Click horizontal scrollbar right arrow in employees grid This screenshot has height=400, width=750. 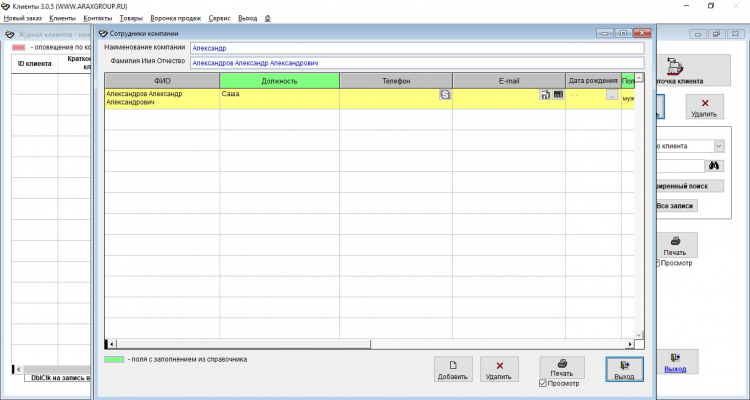pos(630,344)
